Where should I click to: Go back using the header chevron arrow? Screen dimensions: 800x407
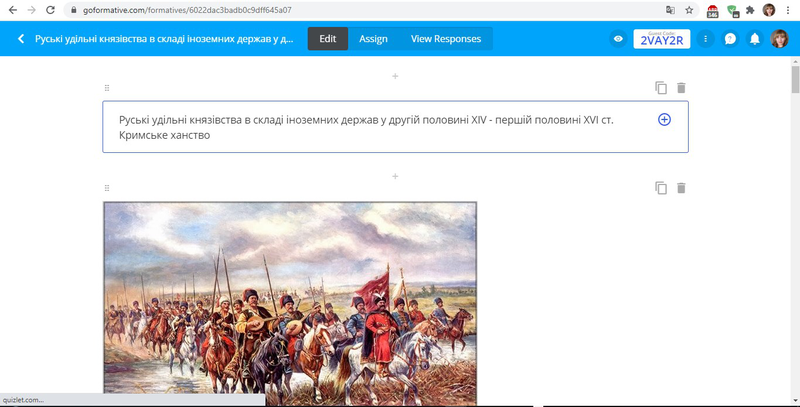(21, 39)
